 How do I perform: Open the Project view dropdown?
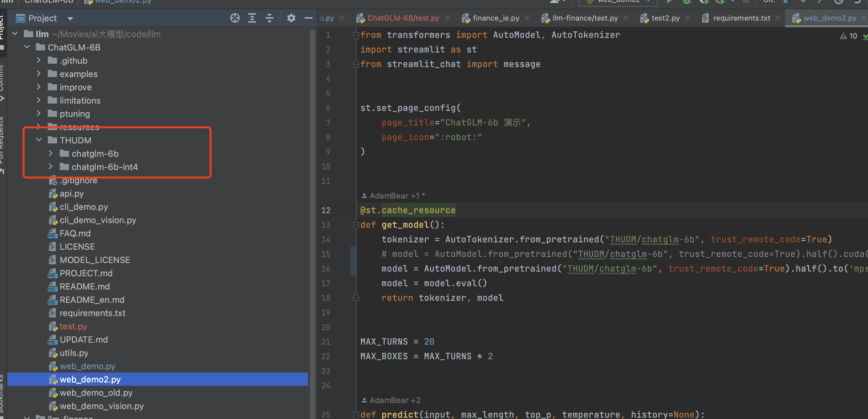tap(70, 19)
